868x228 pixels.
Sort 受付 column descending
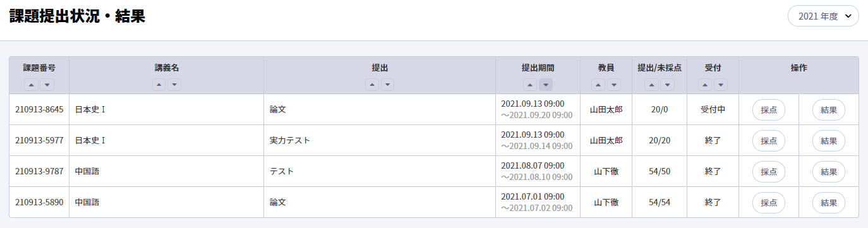point(720,85)
